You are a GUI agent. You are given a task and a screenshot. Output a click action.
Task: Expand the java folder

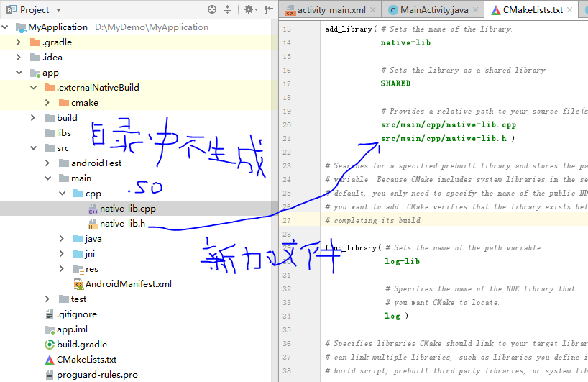pyautogui.click(x=62, y=239)
